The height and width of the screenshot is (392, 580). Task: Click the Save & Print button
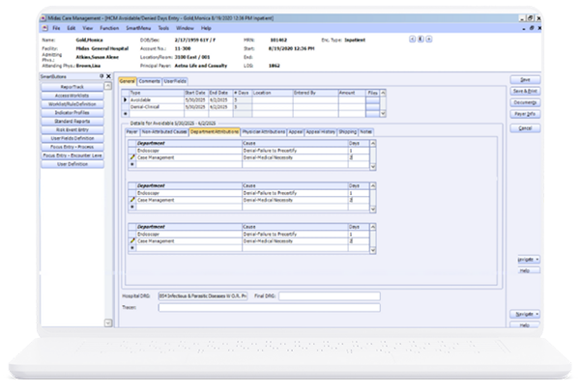click(525, 91)
